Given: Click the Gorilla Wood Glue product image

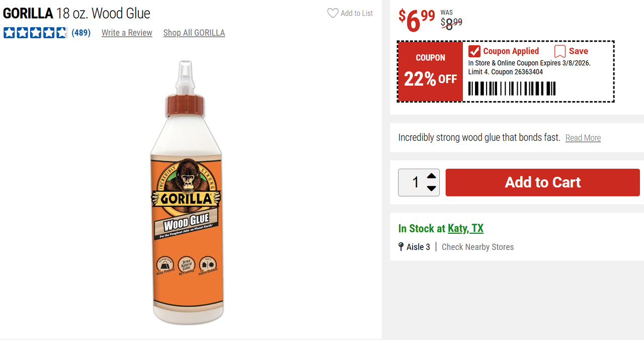Looking at the screenshot, I should 187,191.
